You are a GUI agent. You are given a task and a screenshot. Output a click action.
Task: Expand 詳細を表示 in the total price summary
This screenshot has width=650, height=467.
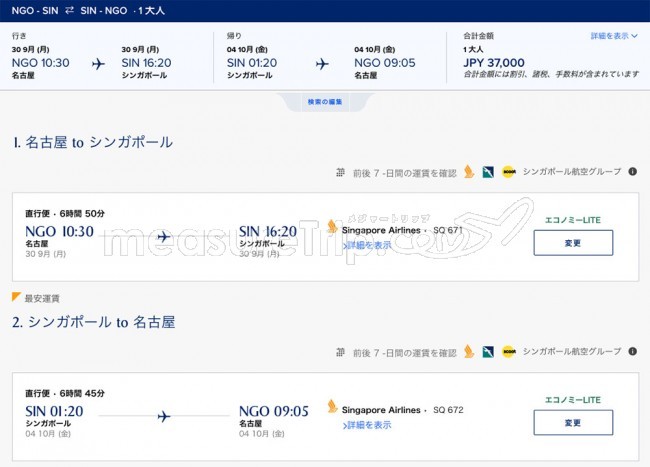click(613, 36)
